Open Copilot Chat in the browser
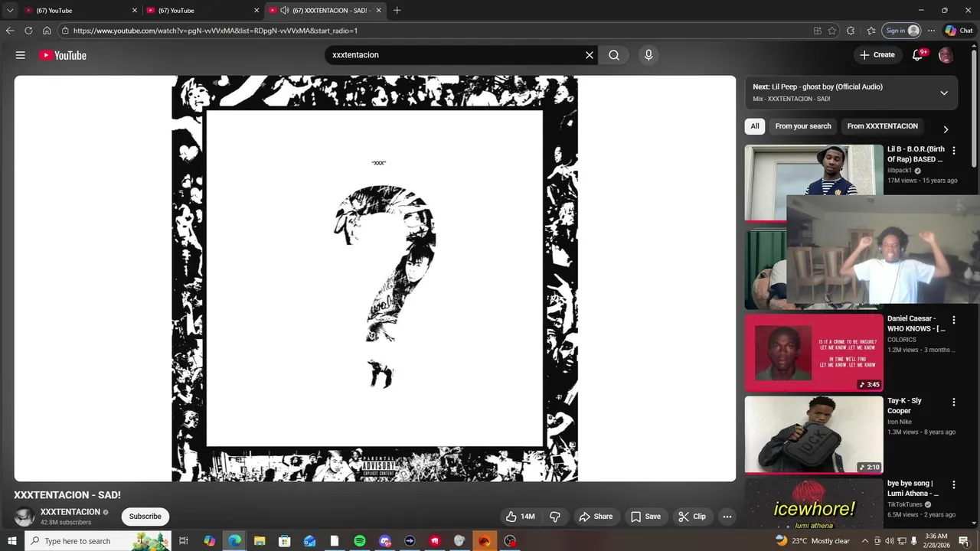The width and height of the screenshot is (980, 551). tap(959, 31)
